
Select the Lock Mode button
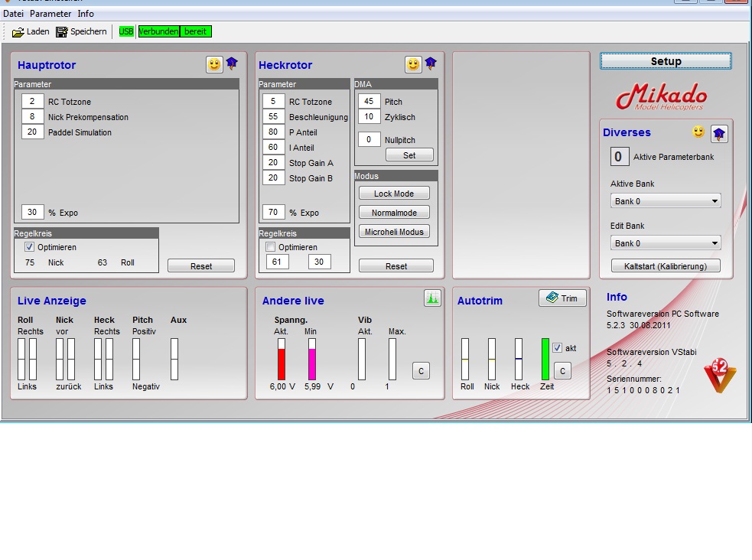tap(394, 194)
